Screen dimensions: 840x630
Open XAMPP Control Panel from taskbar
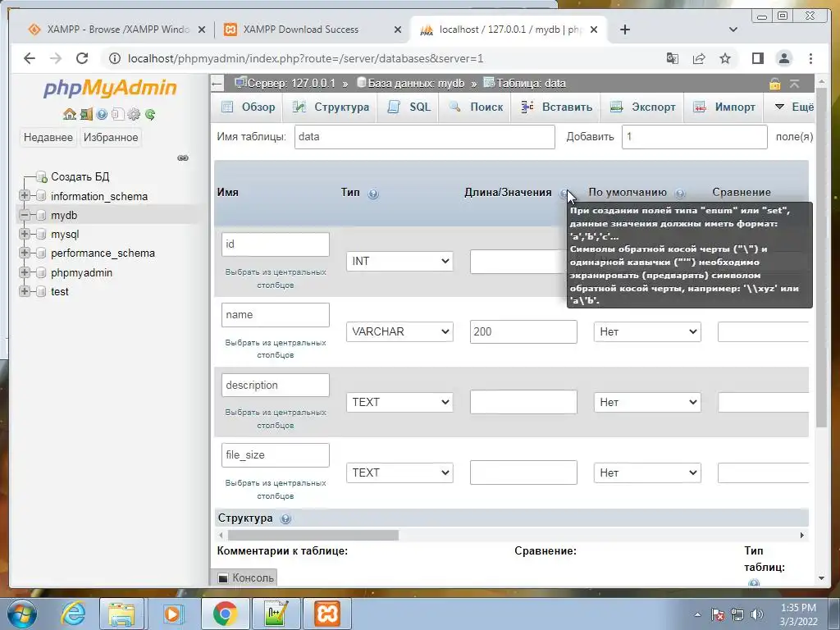(x=326, y=614)
